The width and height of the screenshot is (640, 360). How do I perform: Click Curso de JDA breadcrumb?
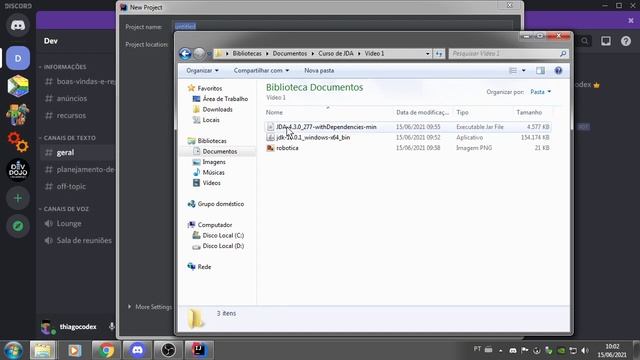(336, 53)
